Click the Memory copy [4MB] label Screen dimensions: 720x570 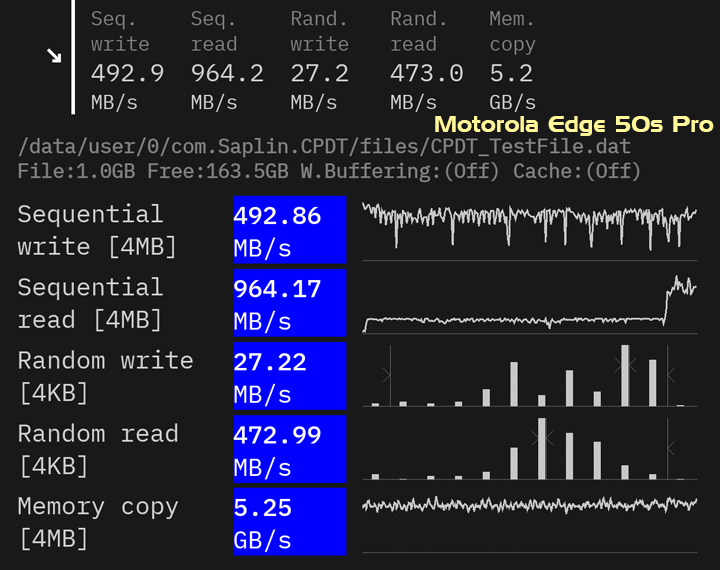point(98,522)
